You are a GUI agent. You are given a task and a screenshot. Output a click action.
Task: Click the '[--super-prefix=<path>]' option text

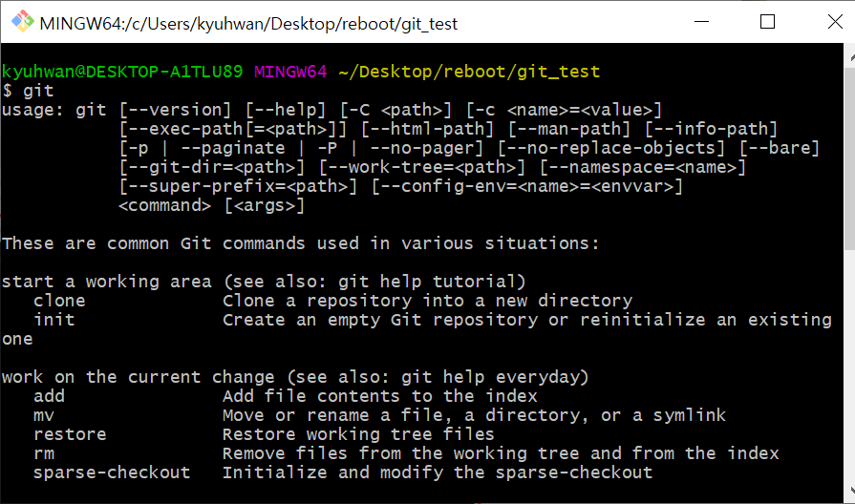click(x=238, y=186)
